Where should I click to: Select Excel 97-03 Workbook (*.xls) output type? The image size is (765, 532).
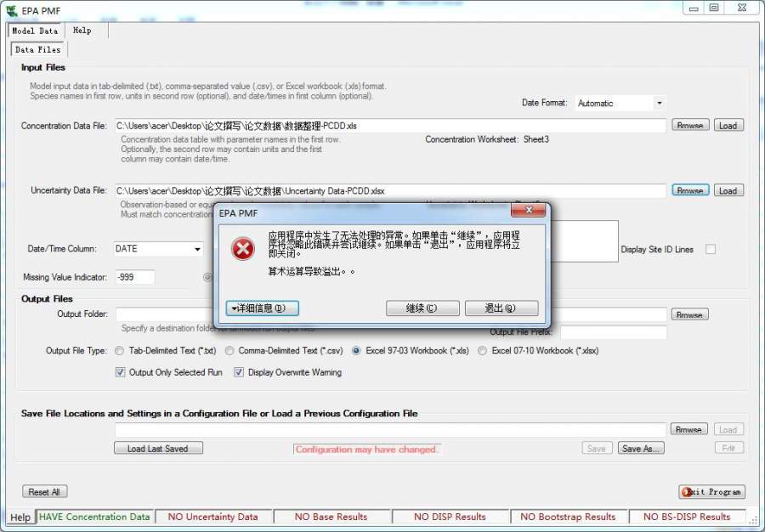tap(357, 351)
